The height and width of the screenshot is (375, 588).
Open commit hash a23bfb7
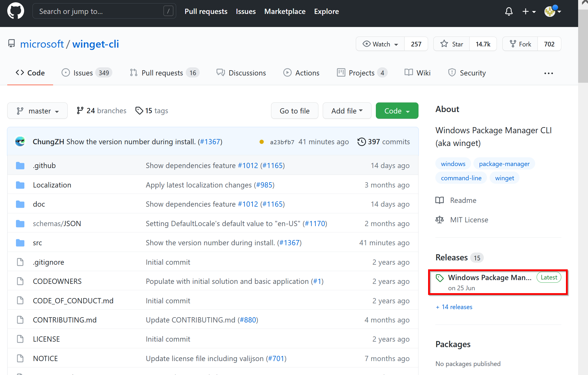282,142
